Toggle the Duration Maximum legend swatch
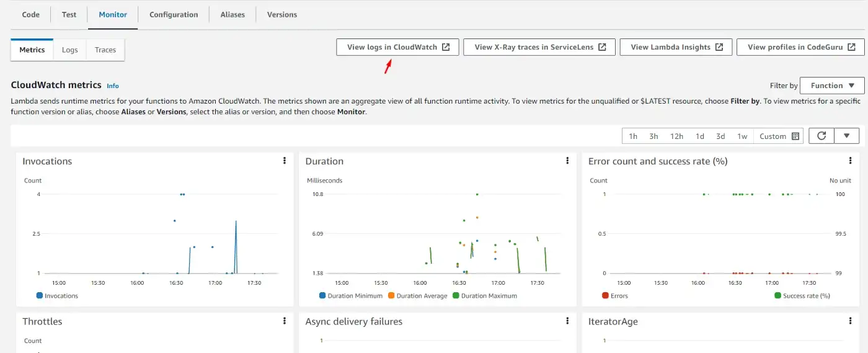868x353 pixels. click(456, 296)
